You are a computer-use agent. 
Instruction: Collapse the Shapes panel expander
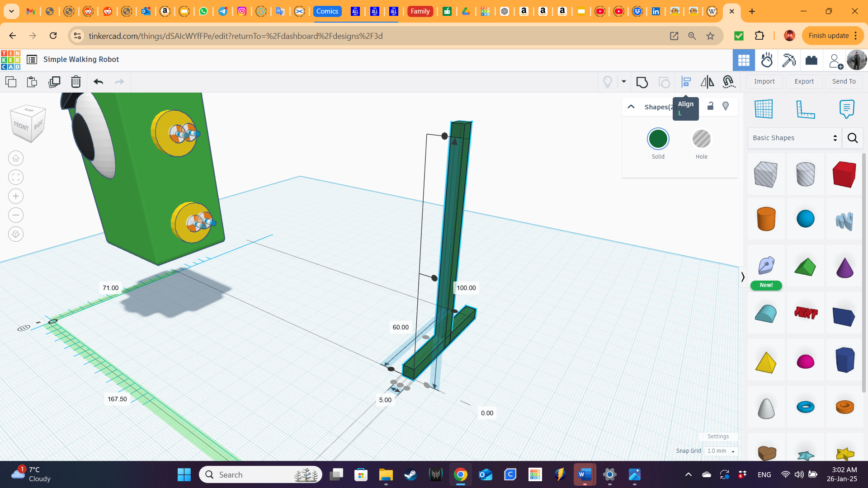point(631,107)
